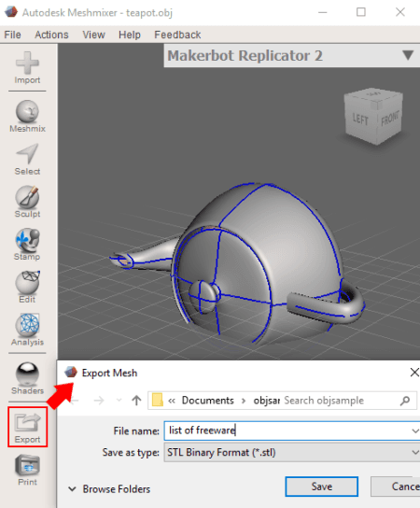Click the objsample folder in address path
420x508 pixels.
[267, 401]
